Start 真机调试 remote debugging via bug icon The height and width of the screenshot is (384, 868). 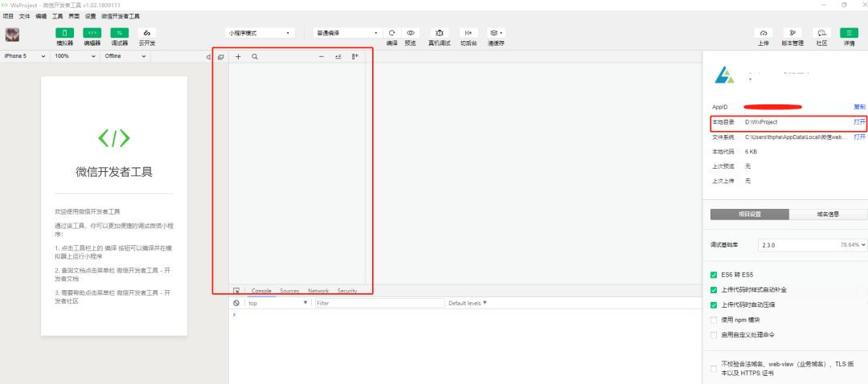point(440,33)
